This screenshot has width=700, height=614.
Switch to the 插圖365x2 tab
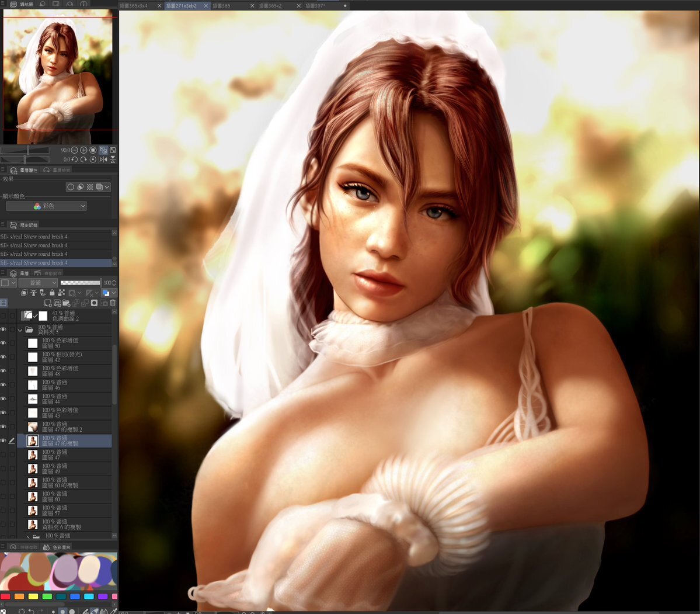click(x=270, y=6)
